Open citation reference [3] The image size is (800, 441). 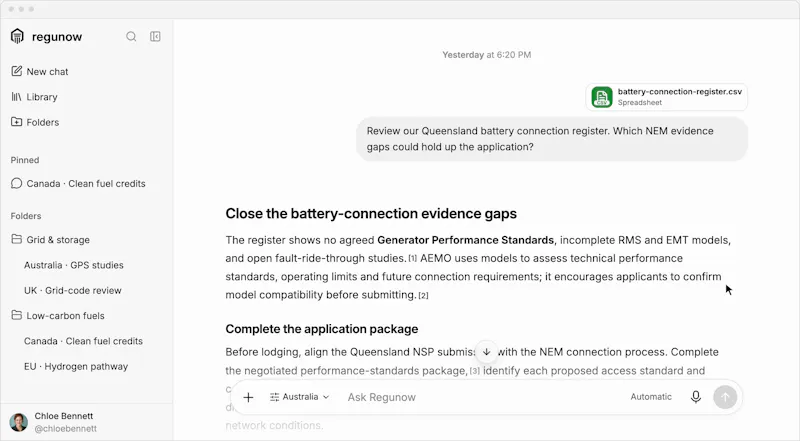pos(474,371)
